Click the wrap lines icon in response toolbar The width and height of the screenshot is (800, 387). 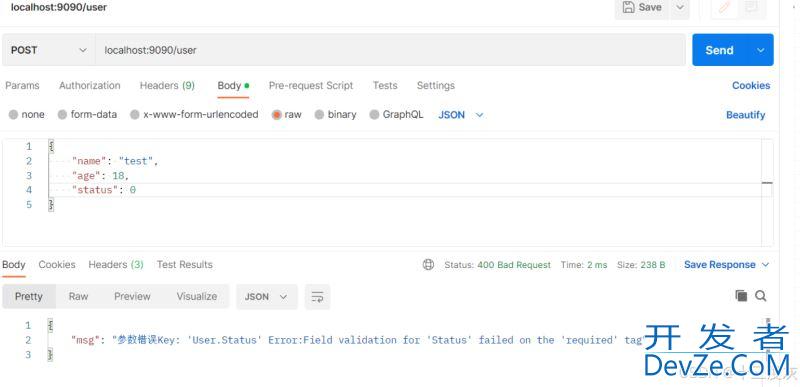[317, 297]
